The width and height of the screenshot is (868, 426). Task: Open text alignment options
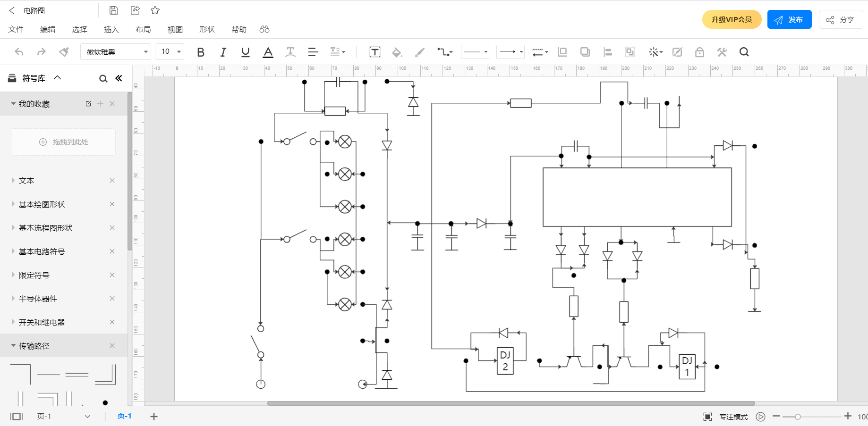coord(313,52)
